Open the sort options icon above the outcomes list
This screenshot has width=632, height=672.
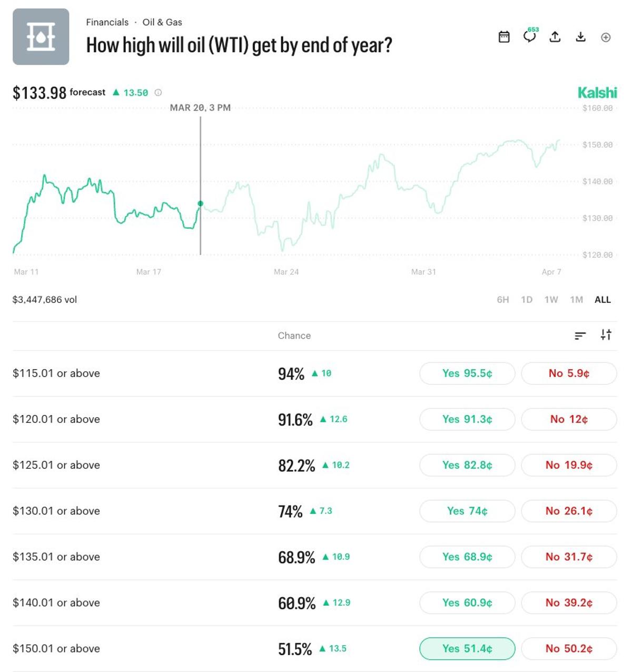pos(581,334)
